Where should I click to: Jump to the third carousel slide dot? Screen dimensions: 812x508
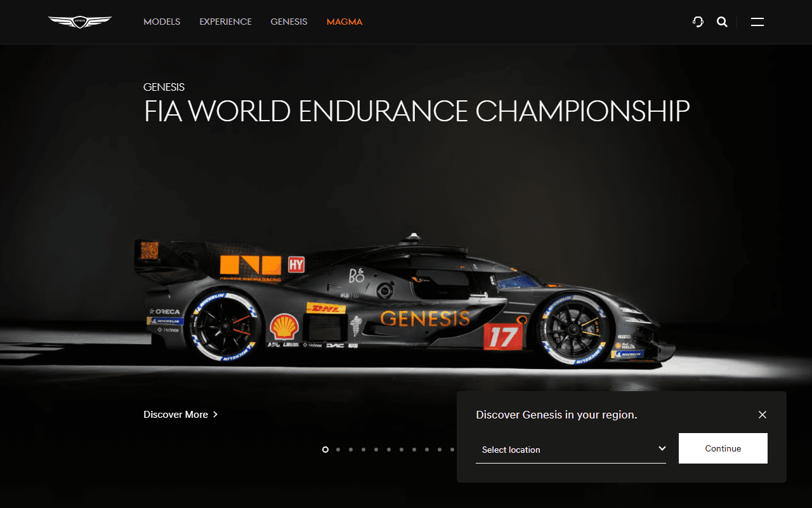351,450
